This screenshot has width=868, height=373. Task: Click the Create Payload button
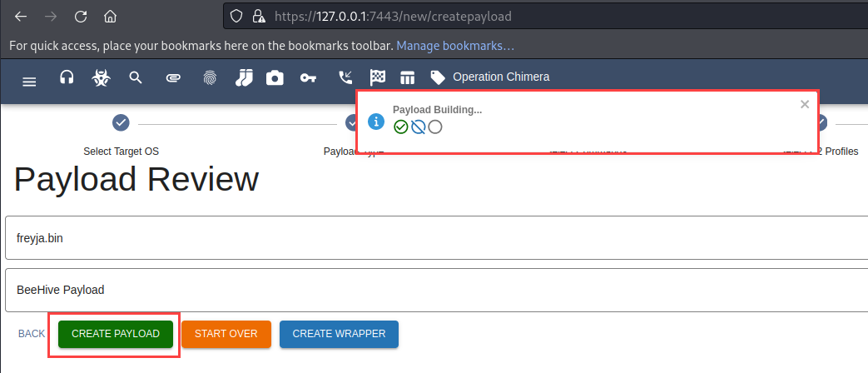[x=115, y=334]
